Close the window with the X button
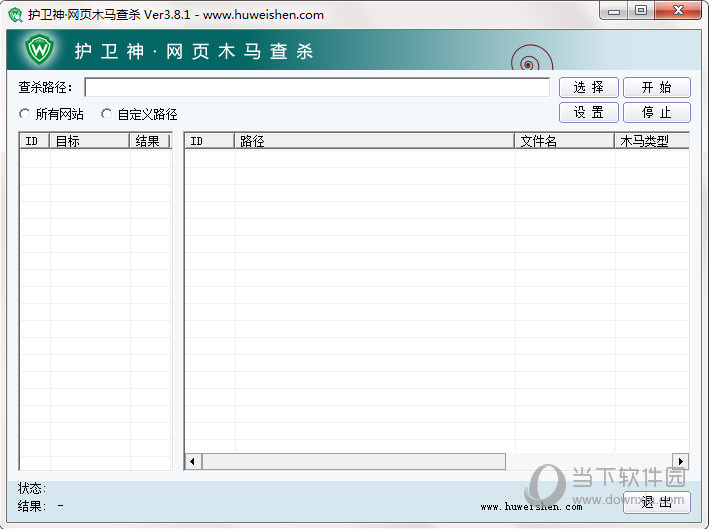 tap(678, 11)
